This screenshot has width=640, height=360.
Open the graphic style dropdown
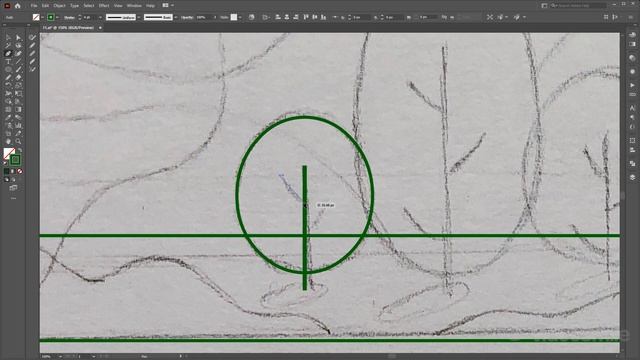[240, 17]
